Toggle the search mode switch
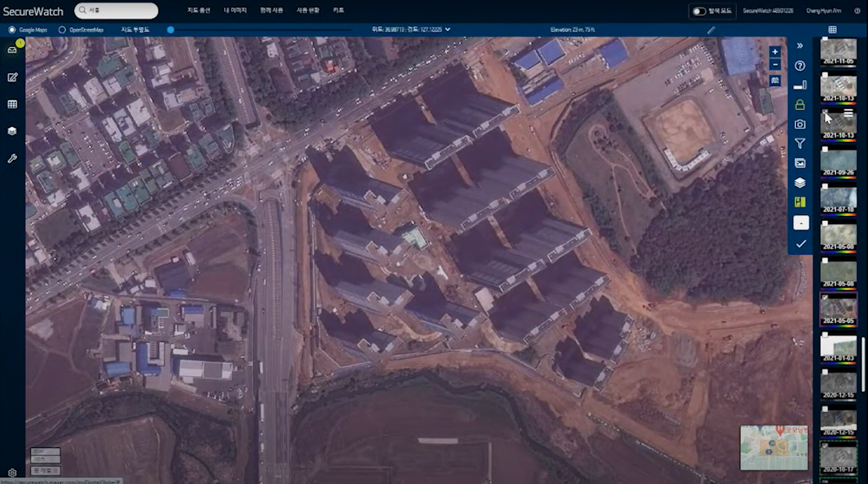Screen dimensions: 868x484 (699, 11)
